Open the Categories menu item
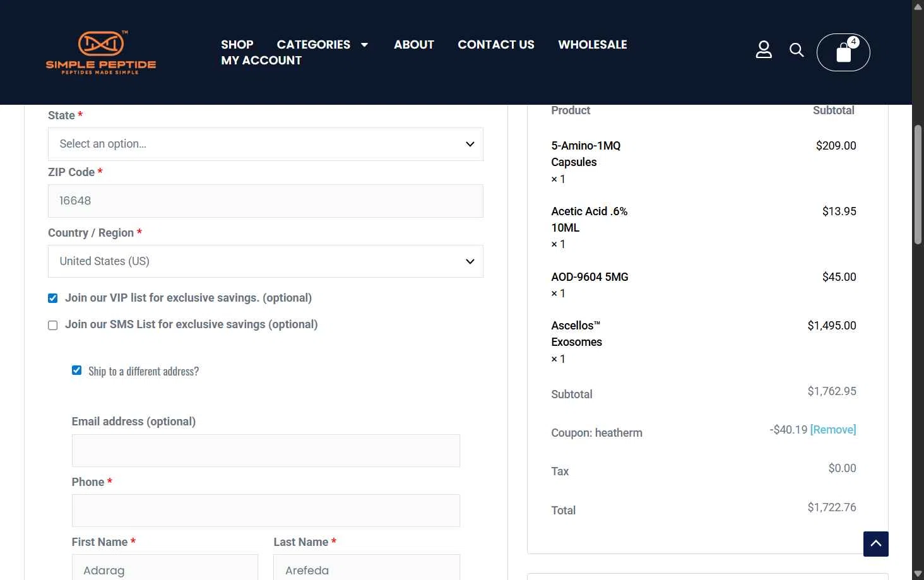This screenshot has width=924, height=580. pos(313,45)
